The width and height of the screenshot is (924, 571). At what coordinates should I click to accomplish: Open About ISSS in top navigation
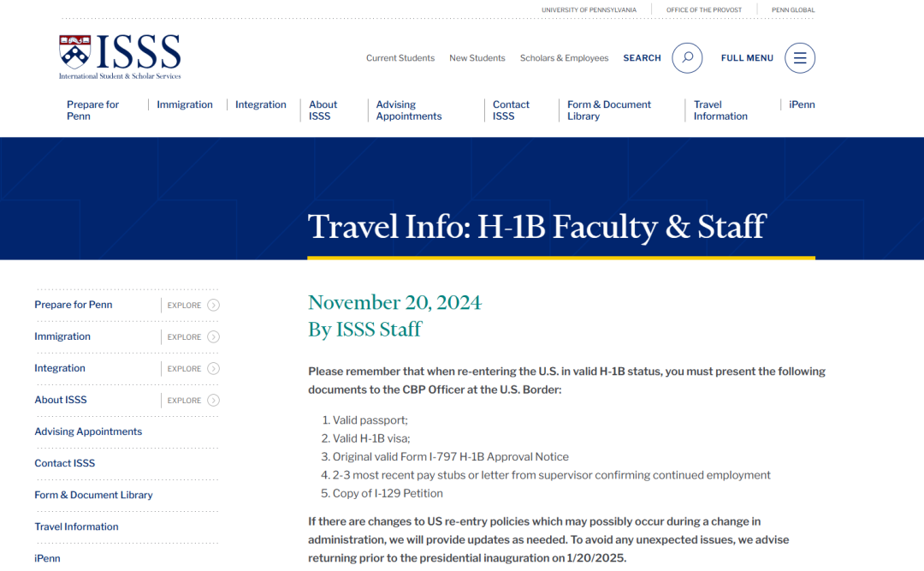(323, 110)
